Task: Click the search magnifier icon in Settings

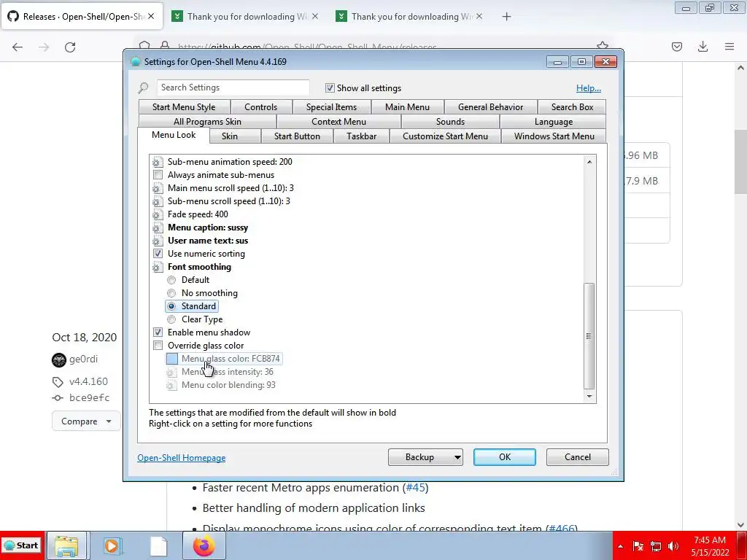Action: (144, 88)
